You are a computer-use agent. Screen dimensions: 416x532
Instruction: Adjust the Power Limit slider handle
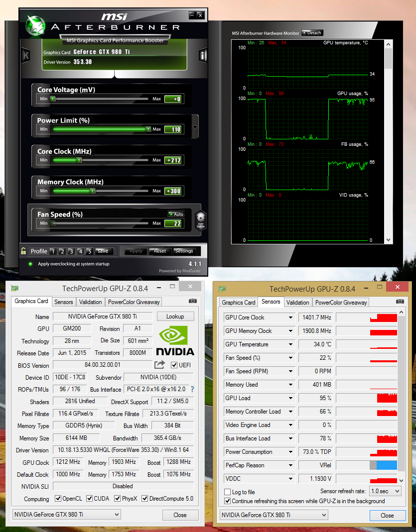(x=148, y=129)
